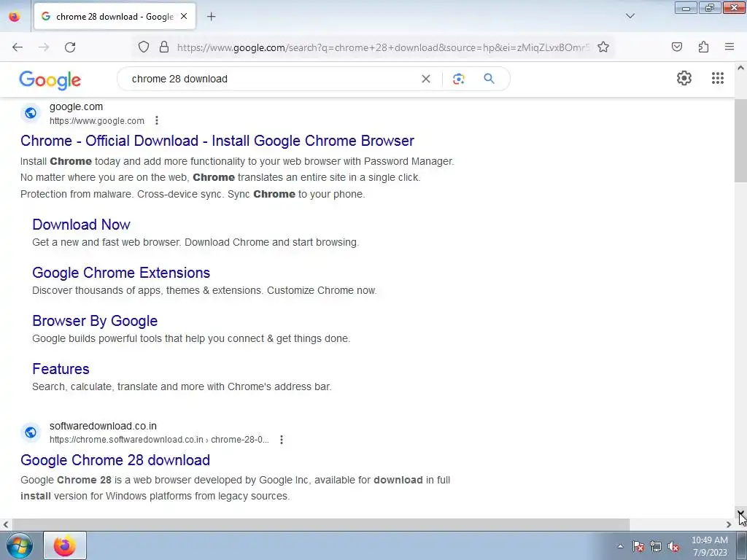Click the globe favicon of google.com result
747x560 pixels.
(x=31, y=113)
